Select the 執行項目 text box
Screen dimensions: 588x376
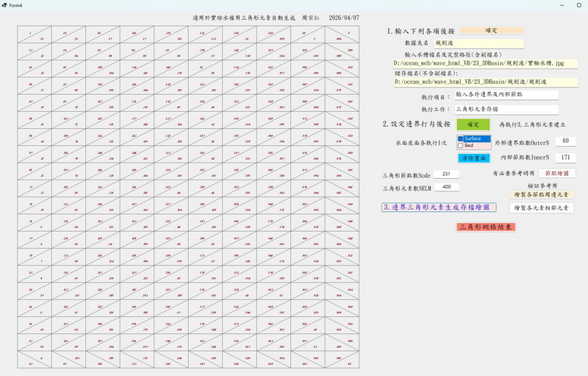coord(506,95)
